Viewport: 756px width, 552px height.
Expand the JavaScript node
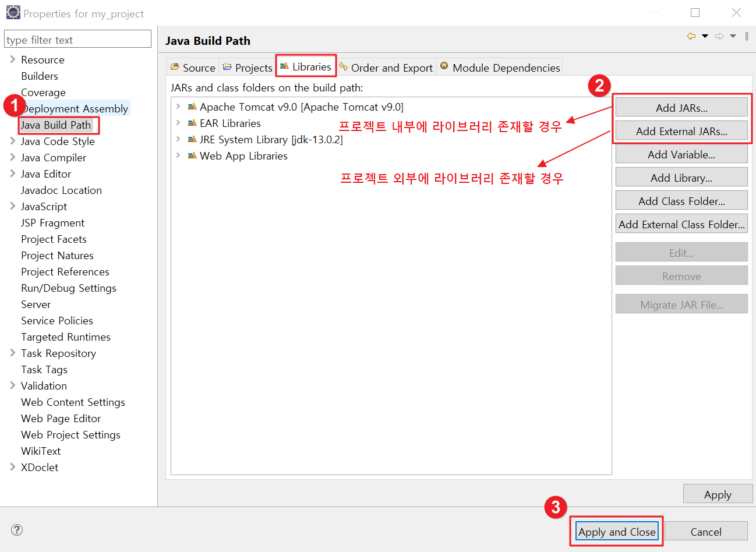click(x=12, y=206)
